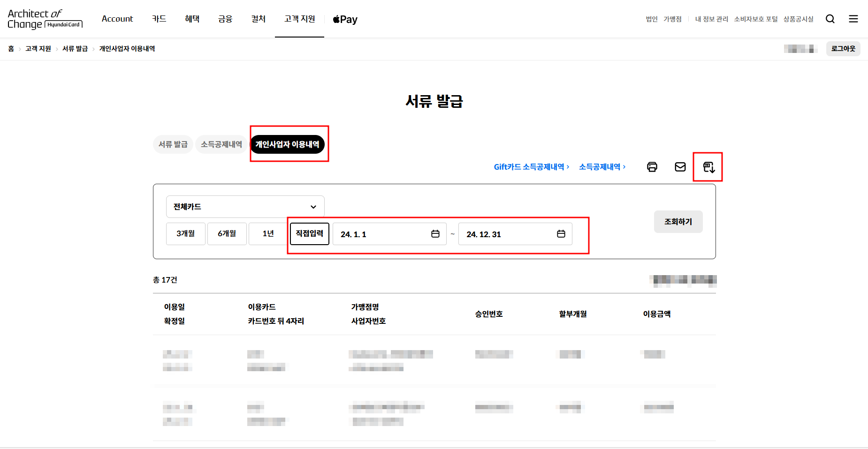Image resolution: width=868 pixels, height=449 pixels.
Task: Select the 6개월 period option
Action: [227, 233]
